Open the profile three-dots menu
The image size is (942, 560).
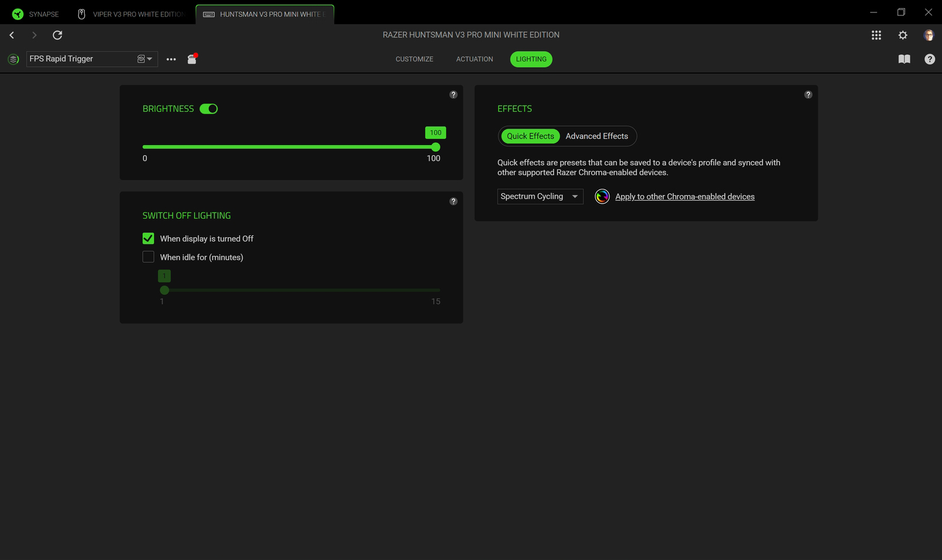171,59
